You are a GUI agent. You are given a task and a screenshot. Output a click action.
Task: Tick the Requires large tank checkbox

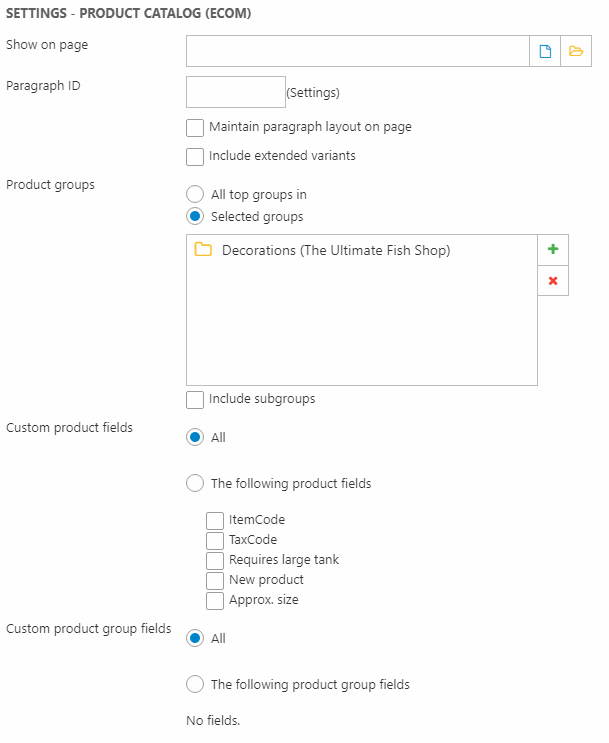[x=215, y=561]
